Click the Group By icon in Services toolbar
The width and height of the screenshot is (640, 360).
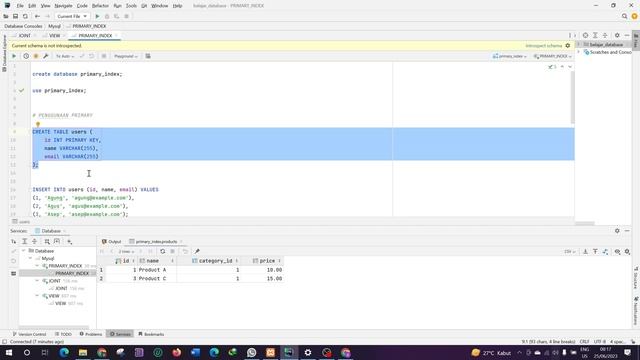[x=47, y=242]
